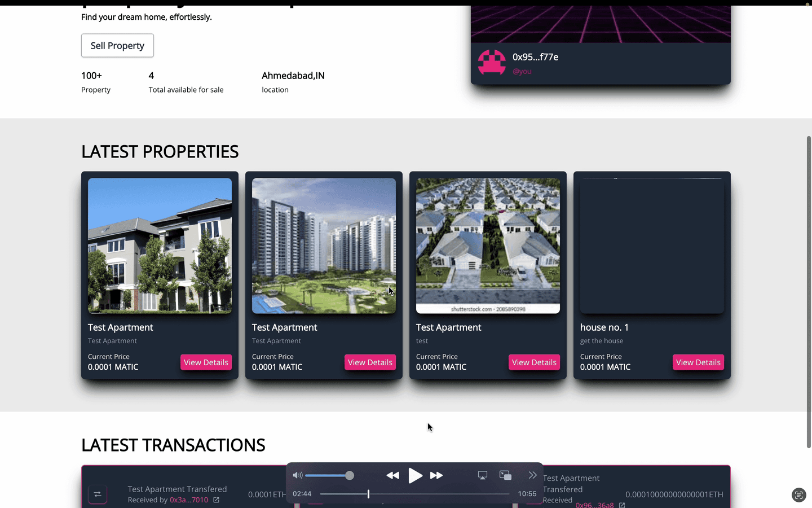Open View Details for the high-rise Test Apartment
812x508 pixels.
tap(370, 362)
